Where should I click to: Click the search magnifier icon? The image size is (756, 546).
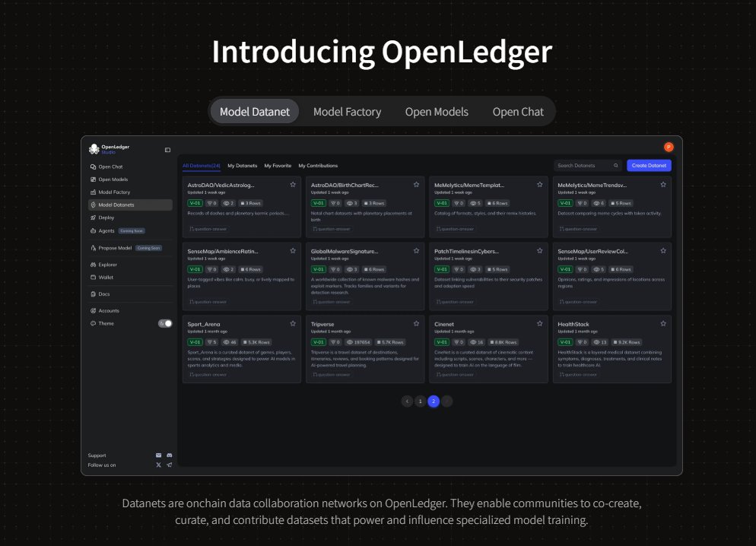click(616, 165)
